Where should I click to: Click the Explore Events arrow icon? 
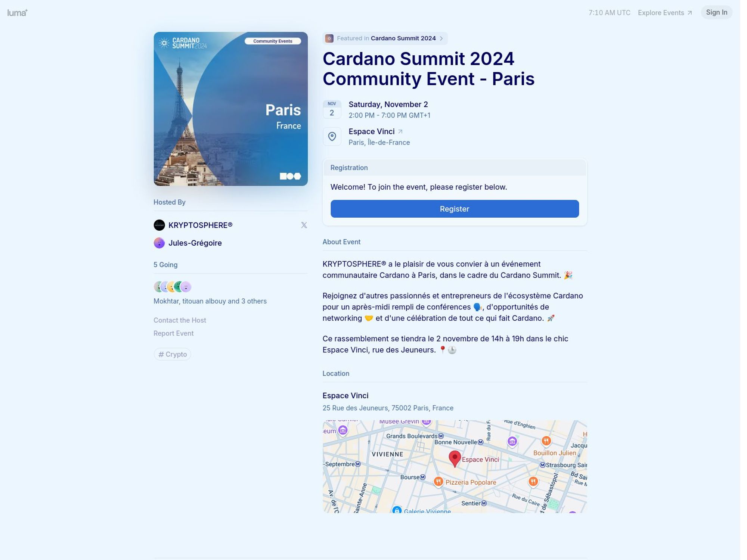[690, 12]
